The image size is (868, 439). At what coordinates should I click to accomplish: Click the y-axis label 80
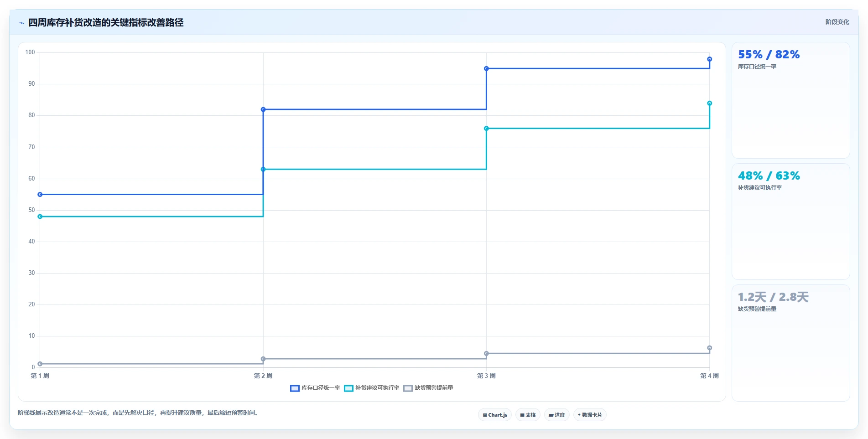pos(31,115)
